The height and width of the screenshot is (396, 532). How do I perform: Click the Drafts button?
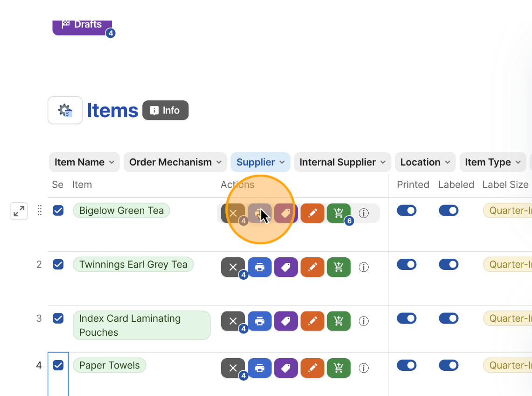85,24
